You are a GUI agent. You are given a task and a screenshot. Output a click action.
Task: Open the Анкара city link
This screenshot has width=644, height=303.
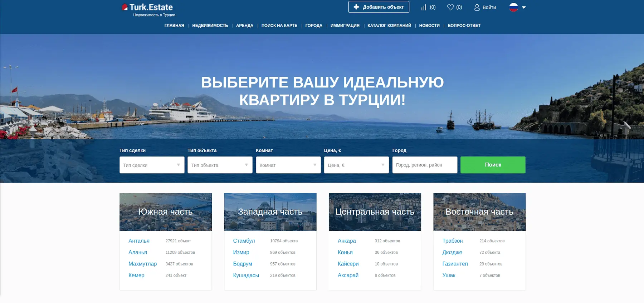[x=347, y=241]
